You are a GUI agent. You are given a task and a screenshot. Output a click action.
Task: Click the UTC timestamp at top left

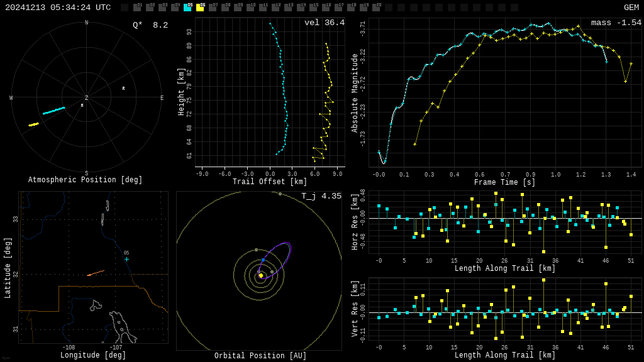click(x=58, y=8)
